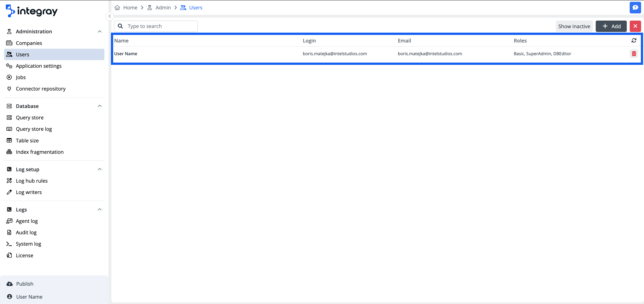
Task: Go to Query store log
Action: click(34, 129)
